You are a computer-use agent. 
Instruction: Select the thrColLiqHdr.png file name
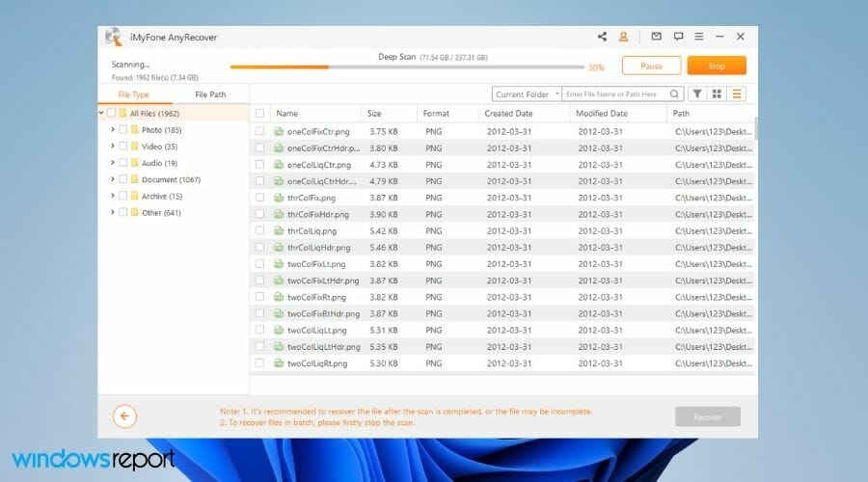[319, 248]
